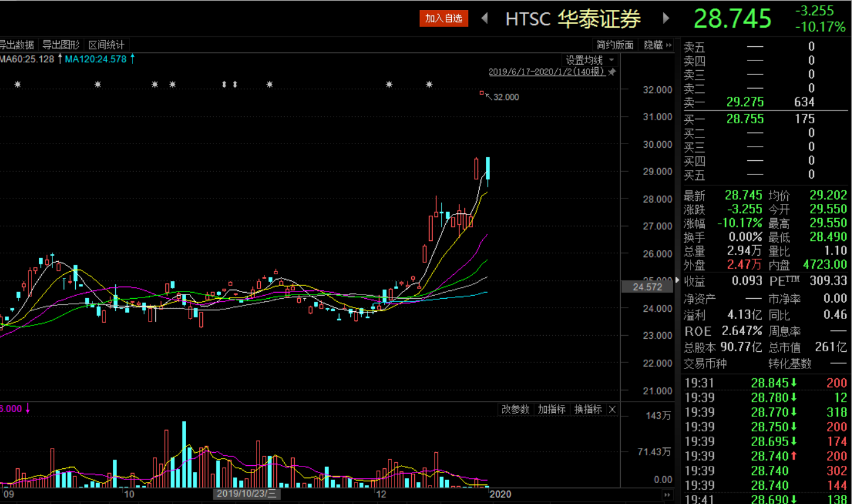852x504 pixels.
Task: Click the down arrow beside 28.695 trade
Action: point(794,441)
